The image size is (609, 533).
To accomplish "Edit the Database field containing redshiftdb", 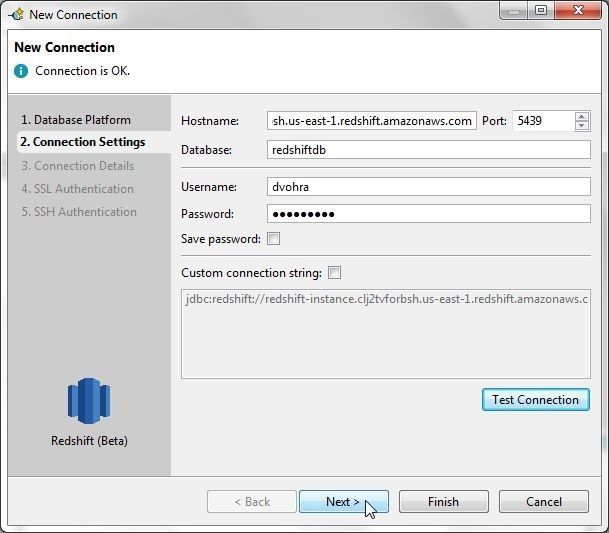I will tap(429, 150).
